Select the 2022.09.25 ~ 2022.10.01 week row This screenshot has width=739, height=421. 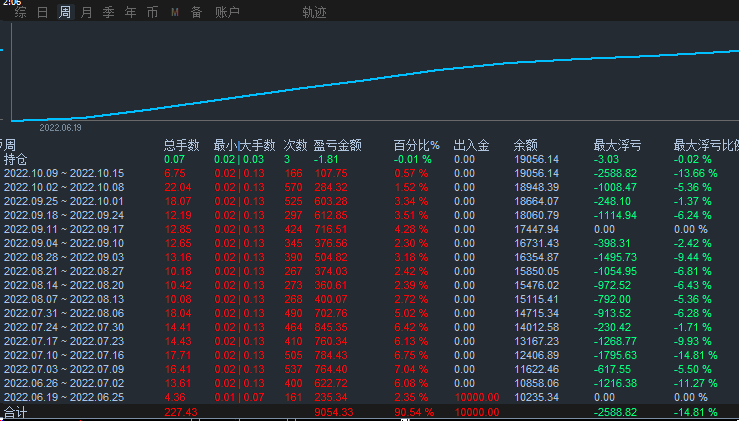[370, 201]
